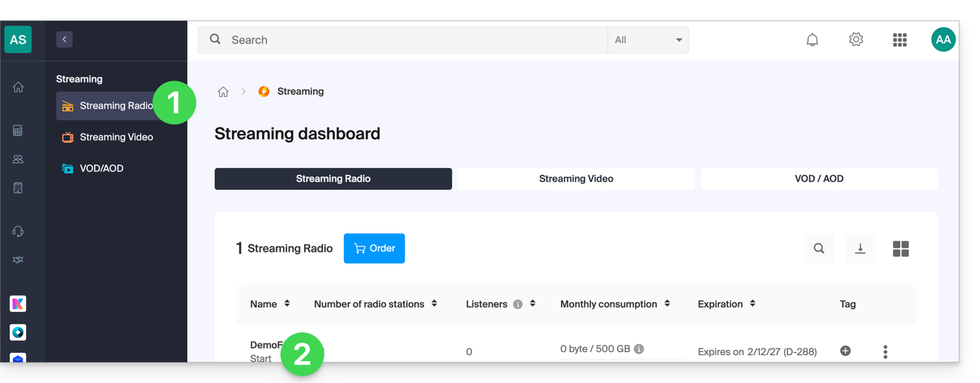Download the list with the export icon
The image size is (980, 383).
(x=860, y=249)
